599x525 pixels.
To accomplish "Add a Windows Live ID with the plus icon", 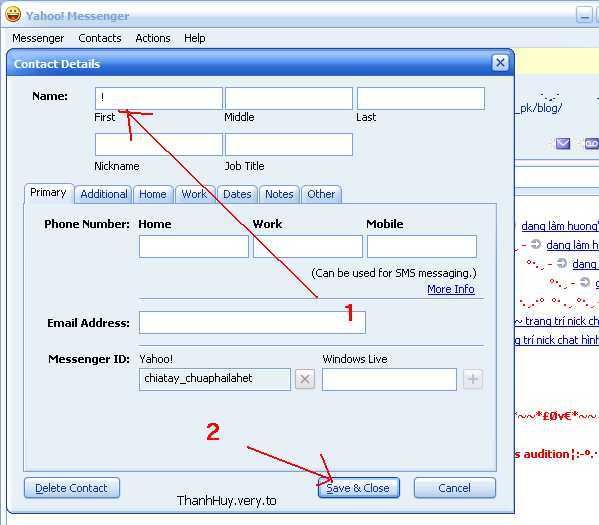I will (473, 379).
